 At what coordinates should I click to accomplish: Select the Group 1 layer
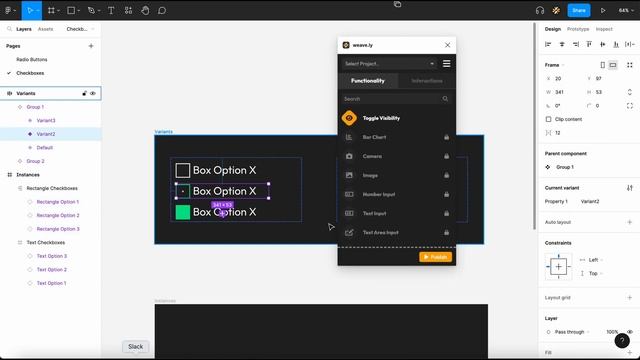tap(35, 107)
